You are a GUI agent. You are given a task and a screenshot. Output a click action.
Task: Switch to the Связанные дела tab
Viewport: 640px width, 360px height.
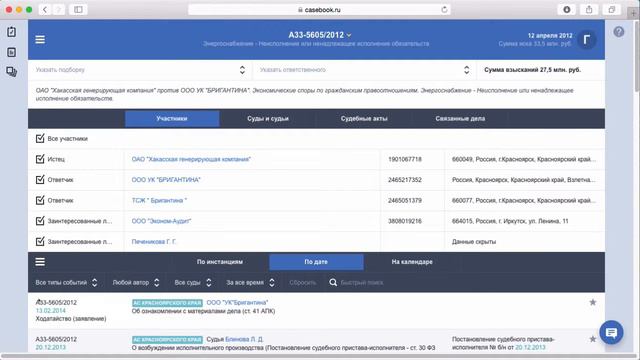(x=460, y=119)
